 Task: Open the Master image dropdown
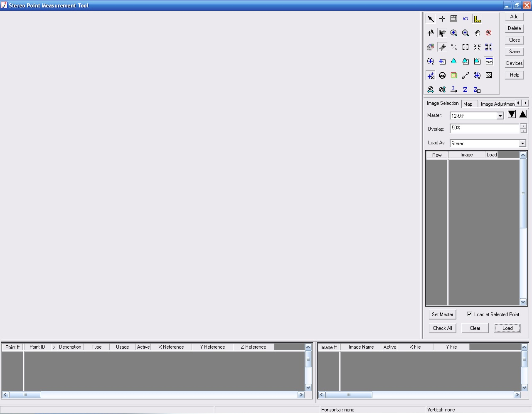pos(500,116)
